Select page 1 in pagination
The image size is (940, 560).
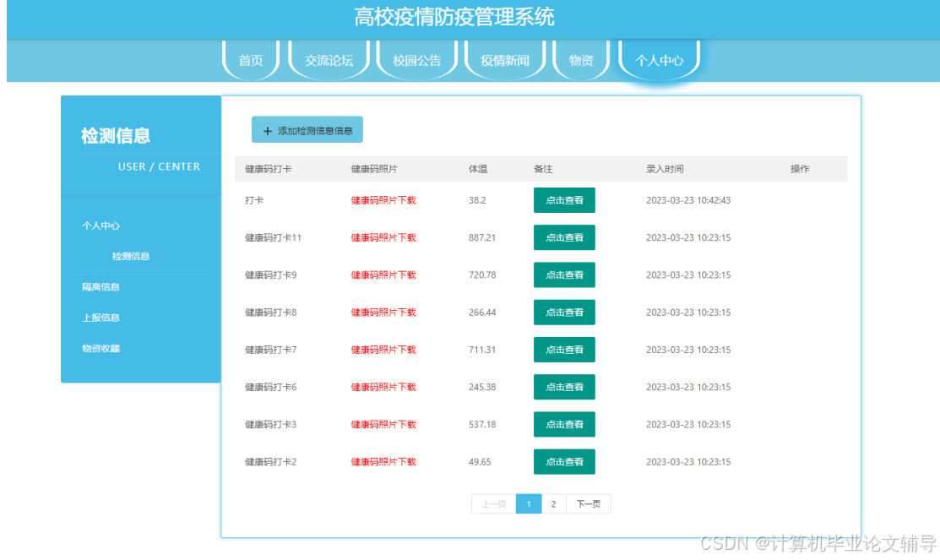(529, 503)
